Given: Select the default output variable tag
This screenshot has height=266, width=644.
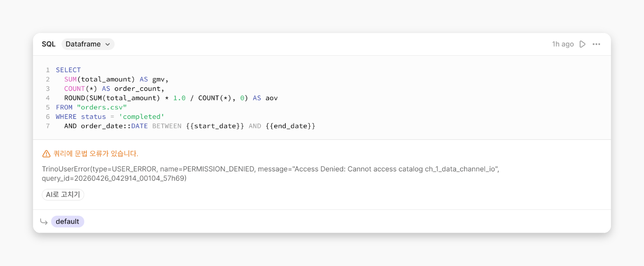Looking at the screenshot, I should point(68,221).
